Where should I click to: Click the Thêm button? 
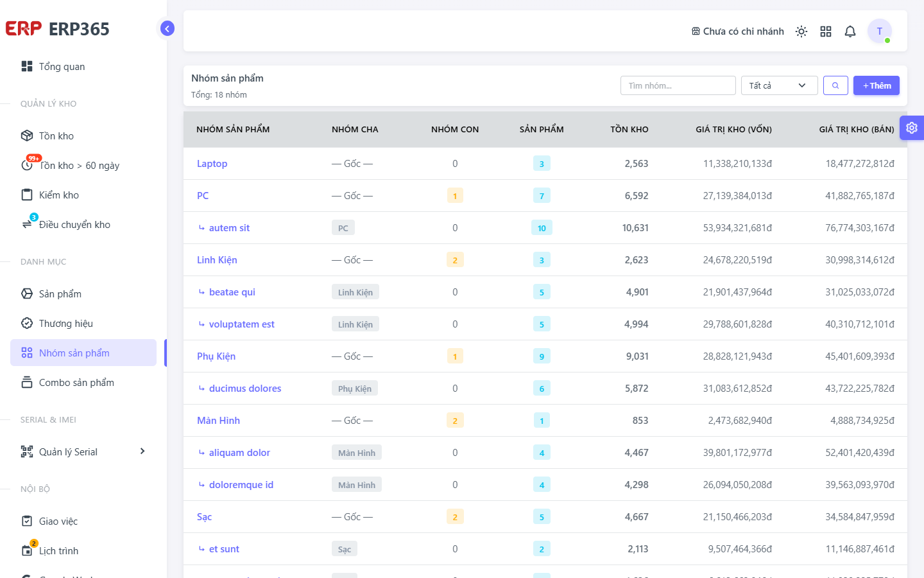877,85
